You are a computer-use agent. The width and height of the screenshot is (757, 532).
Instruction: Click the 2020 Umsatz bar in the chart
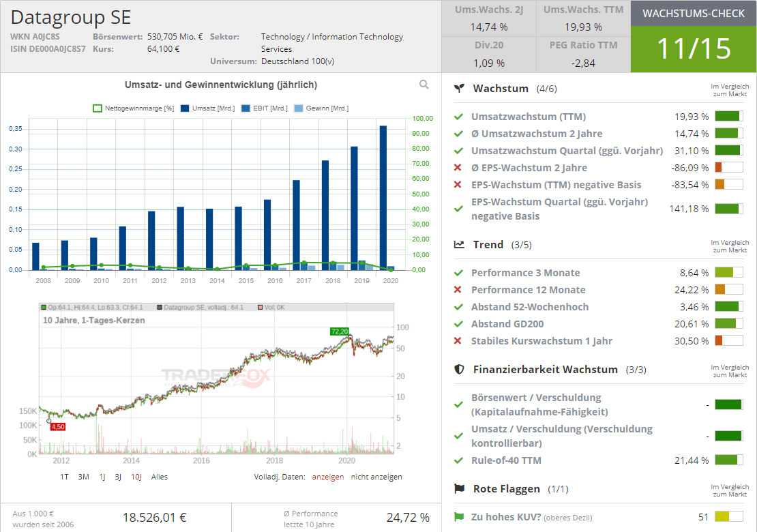click(383, 197)
